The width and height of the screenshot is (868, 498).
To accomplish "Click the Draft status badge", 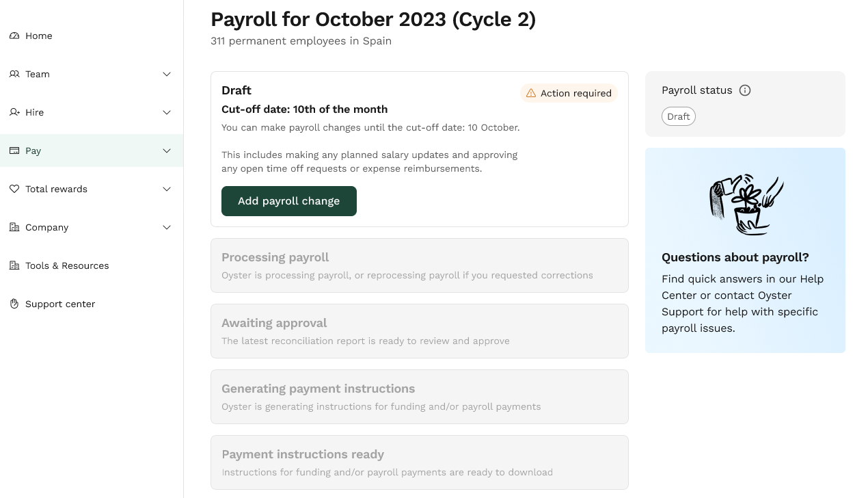I will point(678,116).
